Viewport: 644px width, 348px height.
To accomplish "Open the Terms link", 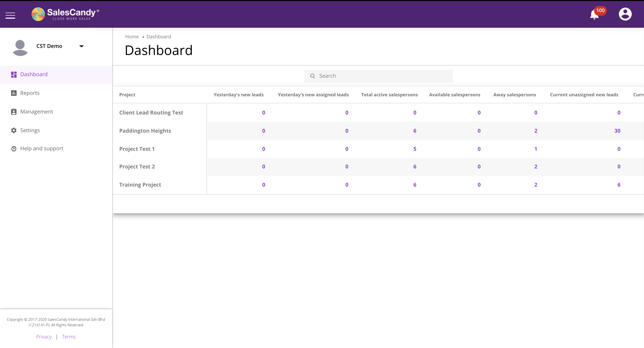I will pyautogui.click(x=69, y=337).
